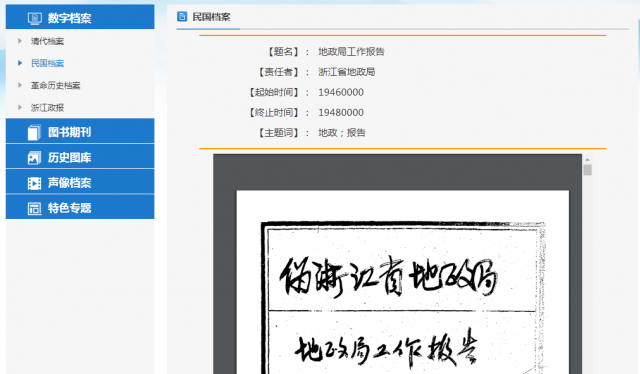Click the 历史图库 picture icon
The image size is (640, 374).
(34, 158)
